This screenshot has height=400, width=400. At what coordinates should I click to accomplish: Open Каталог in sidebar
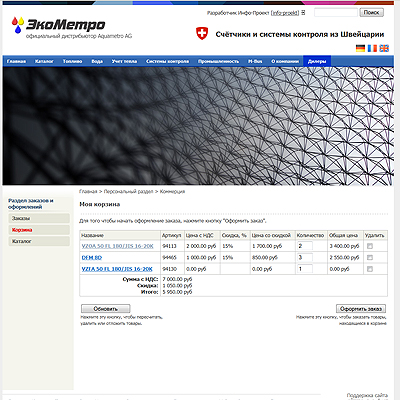(39, 241)
